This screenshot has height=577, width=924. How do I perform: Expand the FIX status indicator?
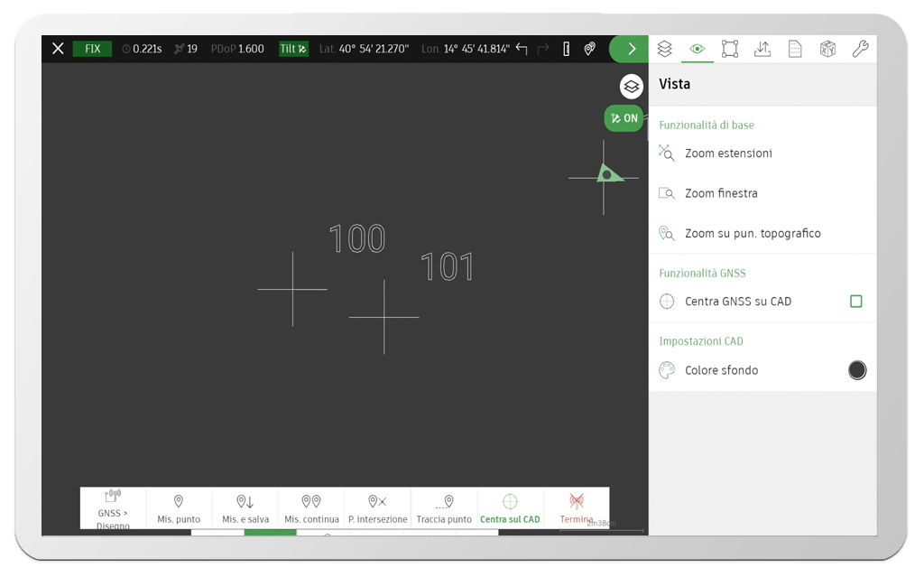pos(92,49)
